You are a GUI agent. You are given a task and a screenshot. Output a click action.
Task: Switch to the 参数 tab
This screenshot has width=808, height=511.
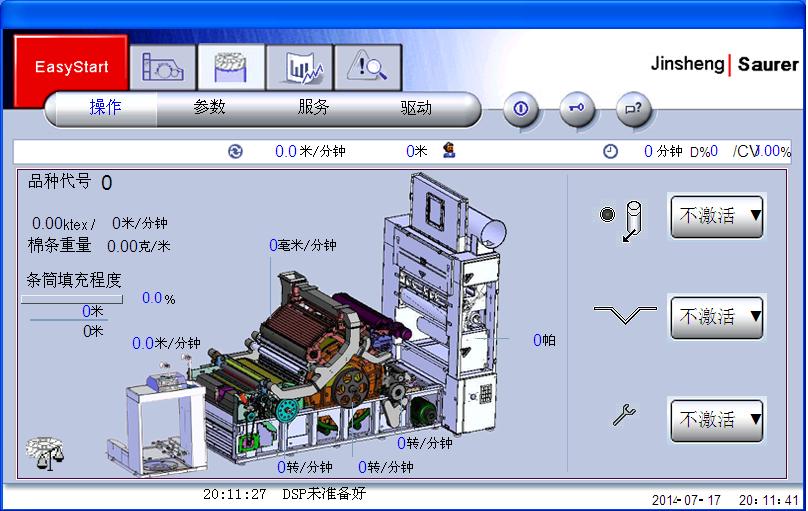click(x=209, y=108)
